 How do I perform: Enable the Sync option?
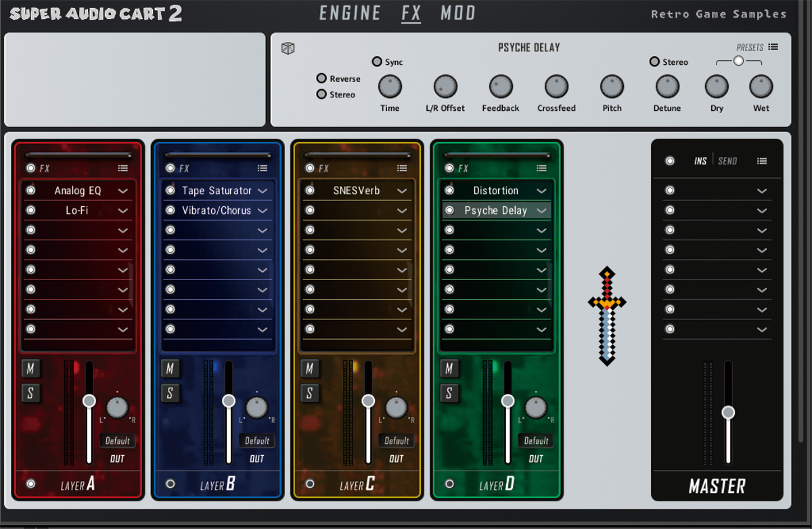377,62
